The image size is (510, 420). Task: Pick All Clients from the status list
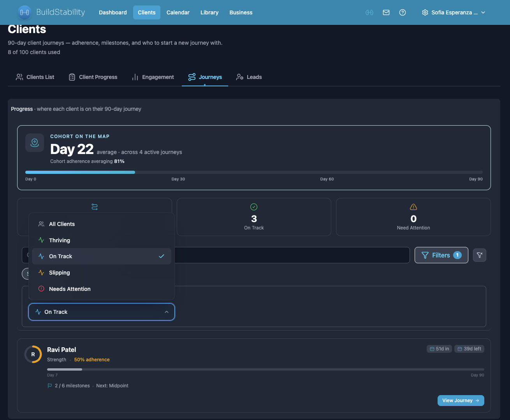pos(62,224)
